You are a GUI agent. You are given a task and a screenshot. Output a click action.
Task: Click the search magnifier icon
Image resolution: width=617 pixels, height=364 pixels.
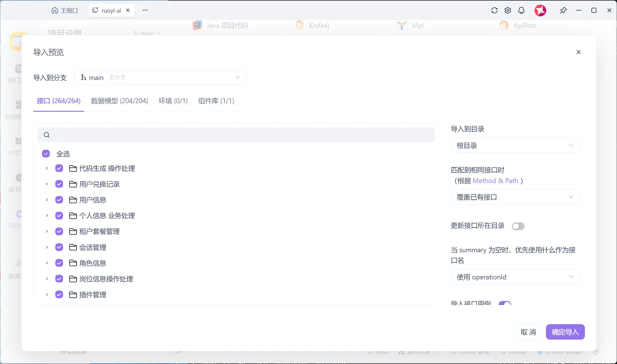click(x=47, y=135)
